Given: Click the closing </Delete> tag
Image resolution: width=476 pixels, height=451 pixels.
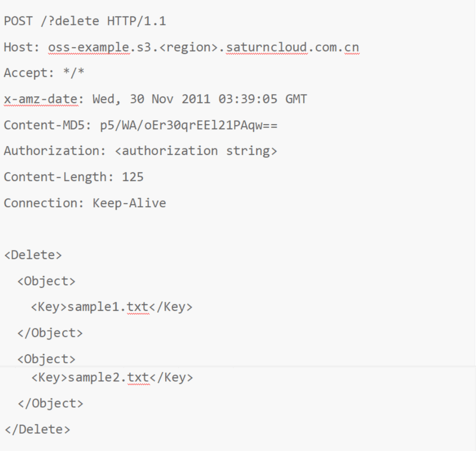Looking at the screenshot, I should pos(37,430).
